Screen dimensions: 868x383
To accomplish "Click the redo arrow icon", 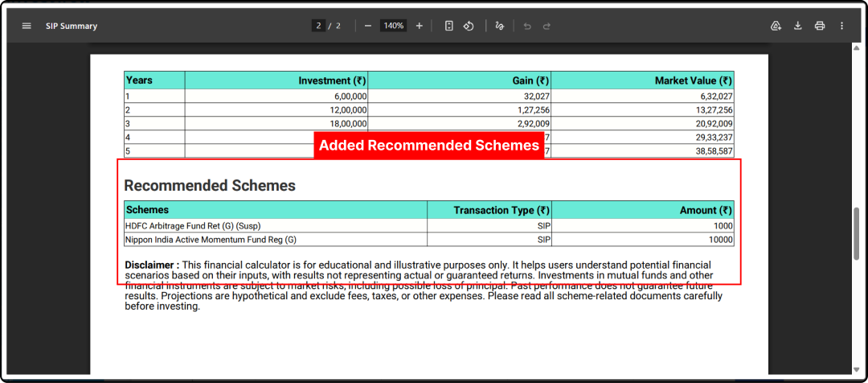I will point(547,26).
